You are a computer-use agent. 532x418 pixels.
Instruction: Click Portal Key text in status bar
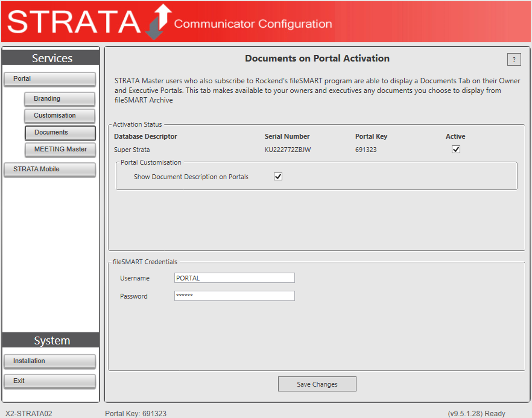(136, 414)
